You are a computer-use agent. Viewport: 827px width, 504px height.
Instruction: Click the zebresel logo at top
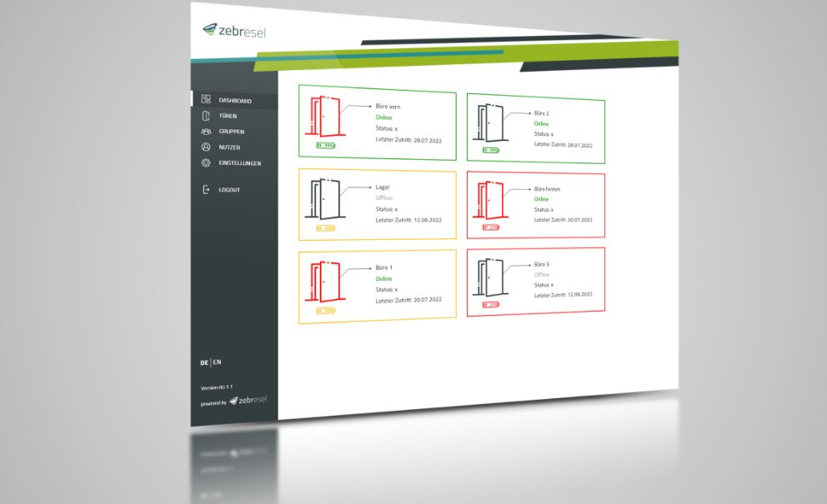tap(234, 31)
